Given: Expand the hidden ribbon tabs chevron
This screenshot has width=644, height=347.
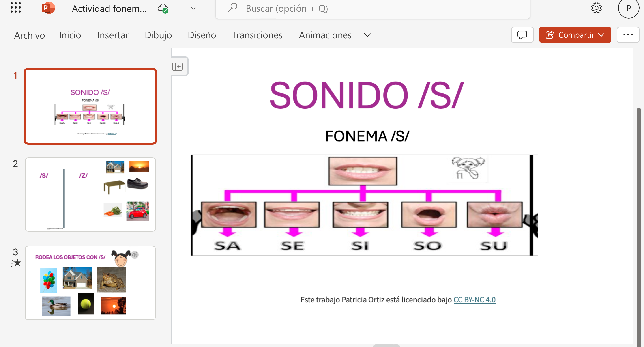Looking at the screenshot, I should pyautogui.click(x=367, y=35).
